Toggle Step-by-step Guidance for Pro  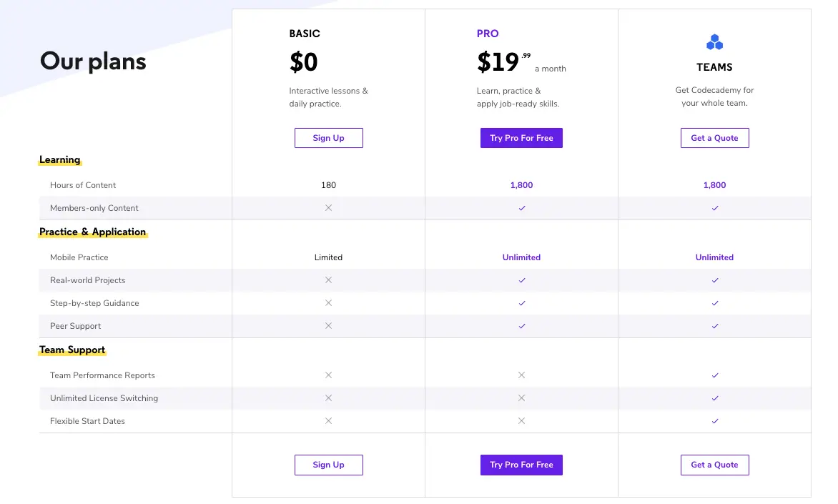tap(521, 303)
